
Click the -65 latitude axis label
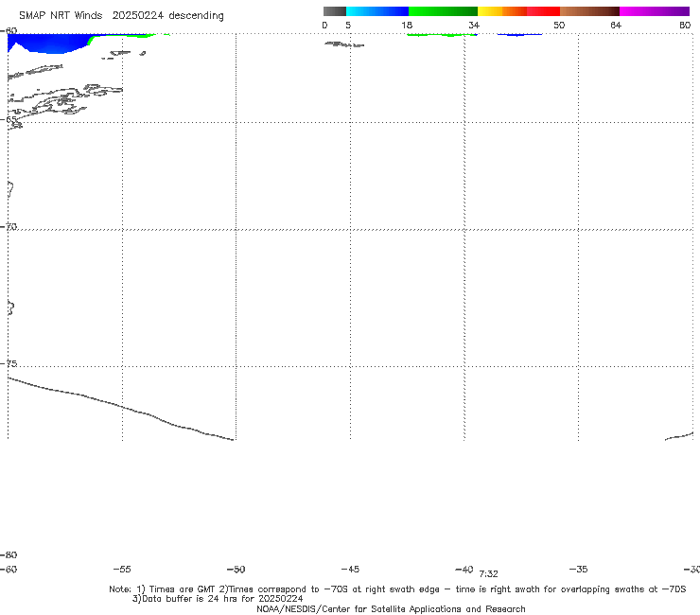9,119
